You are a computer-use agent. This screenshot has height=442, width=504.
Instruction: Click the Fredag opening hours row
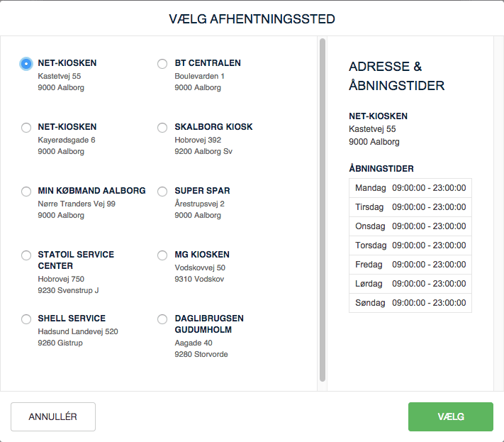410,265
